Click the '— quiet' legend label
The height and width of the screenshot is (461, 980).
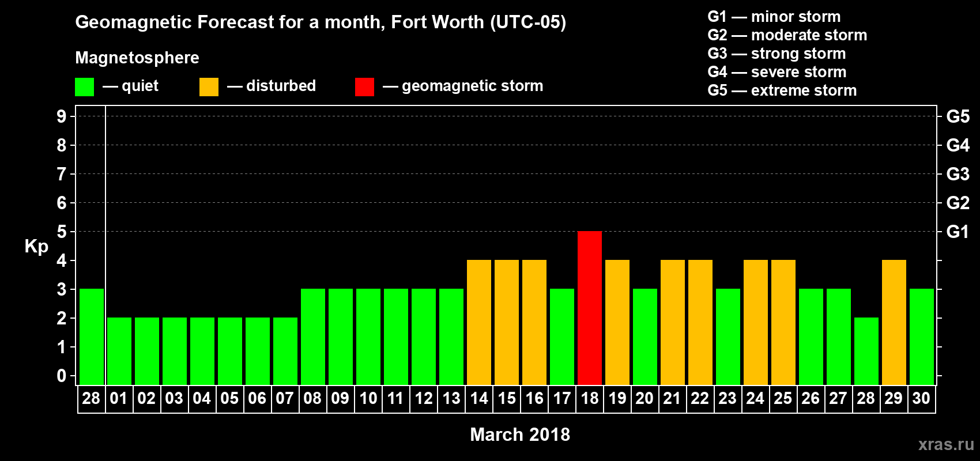[x=130, y=86]
